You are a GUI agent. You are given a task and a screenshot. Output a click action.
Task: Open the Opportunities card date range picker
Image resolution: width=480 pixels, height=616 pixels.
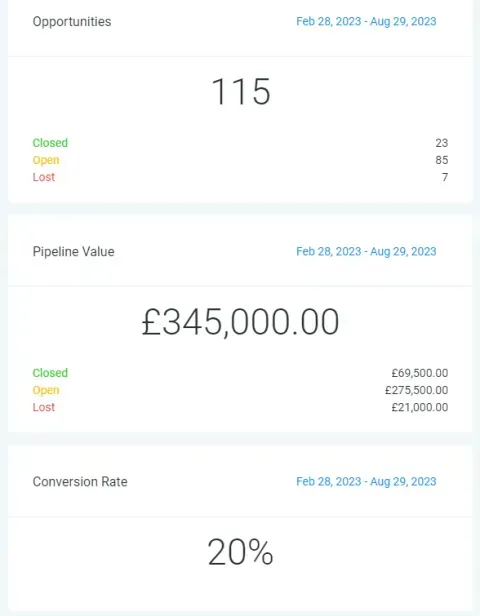[366, 21]
